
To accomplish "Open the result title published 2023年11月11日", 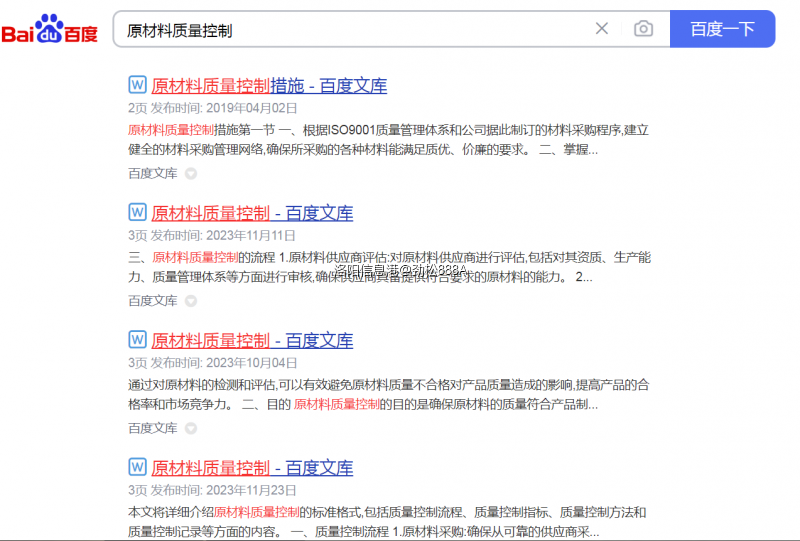I will click(252, 213).
